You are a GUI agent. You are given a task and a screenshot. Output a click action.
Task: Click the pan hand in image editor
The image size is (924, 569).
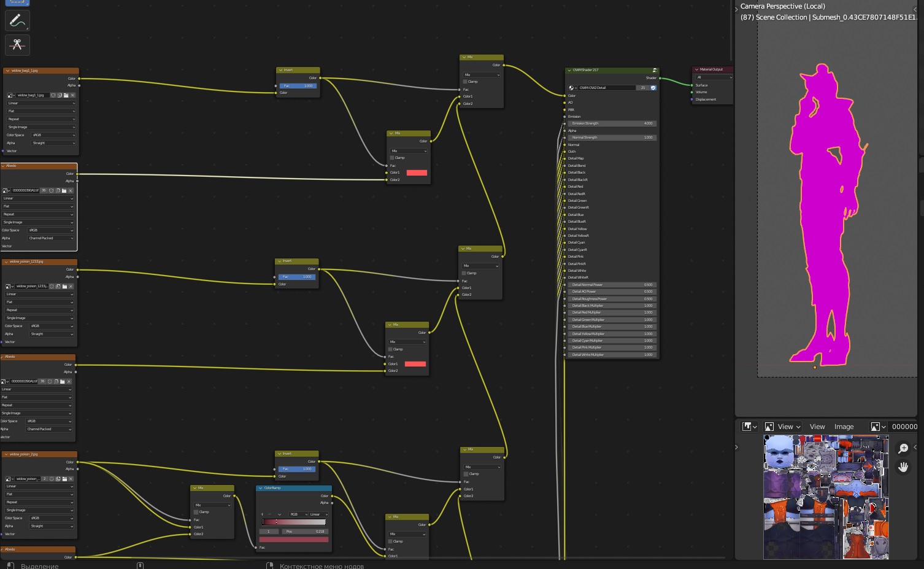pyautogui.click(x=903, y=467)
